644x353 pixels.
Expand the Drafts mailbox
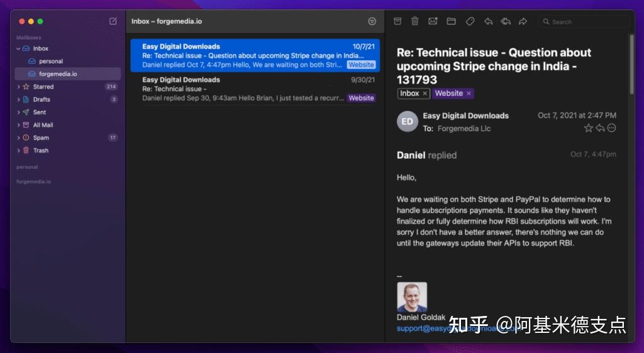pos(18,100)
